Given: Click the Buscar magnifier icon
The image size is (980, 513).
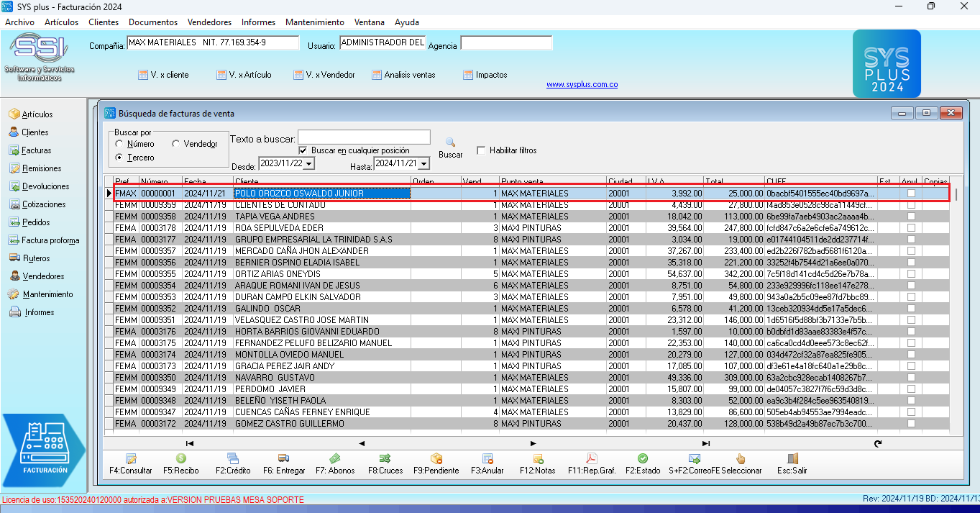Looking at the screenshot, I should coord(451,143).
